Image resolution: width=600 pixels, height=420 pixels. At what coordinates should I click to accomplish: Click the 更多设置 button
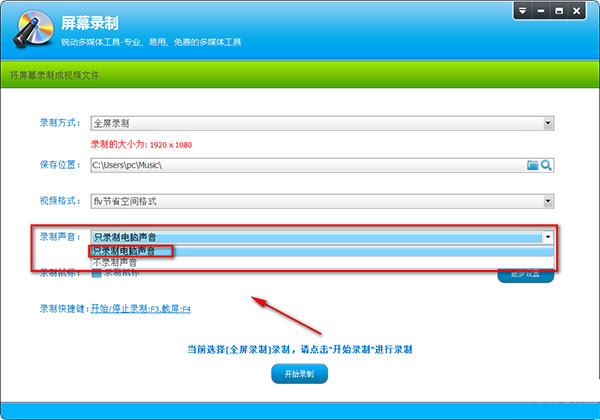[526, 273]
